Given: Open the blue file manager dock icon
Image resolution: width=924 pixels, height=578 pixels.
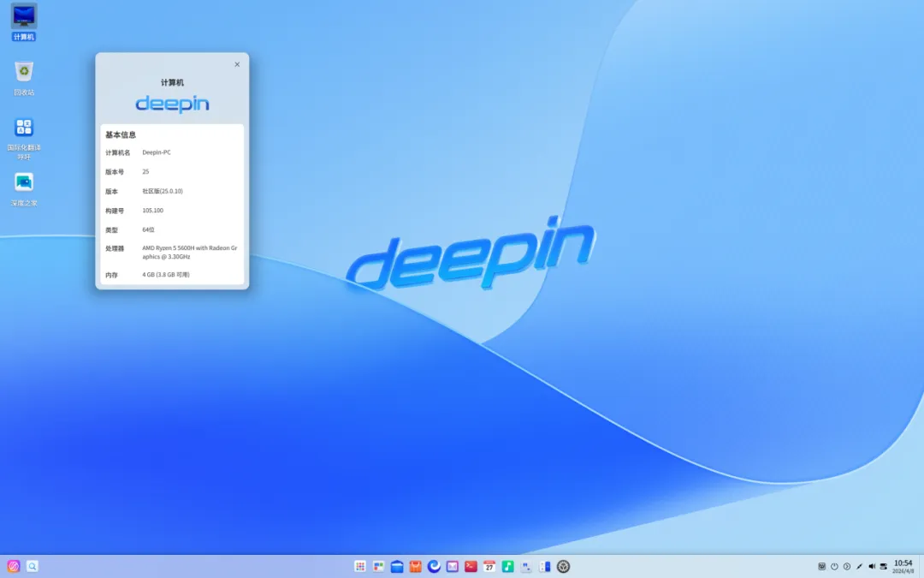Looking at the screenshot, I should tap(397, 566).
